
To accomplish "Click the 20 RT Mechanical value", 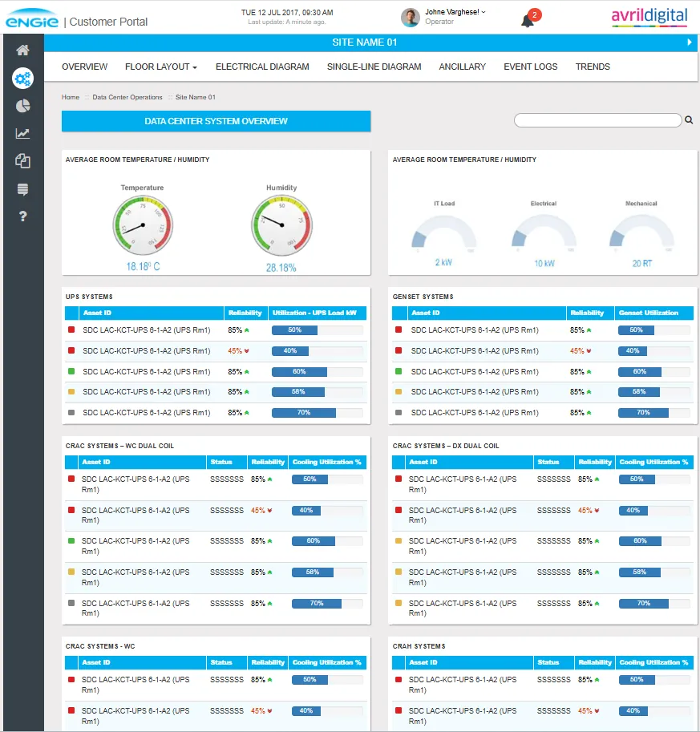I will 642,263.
